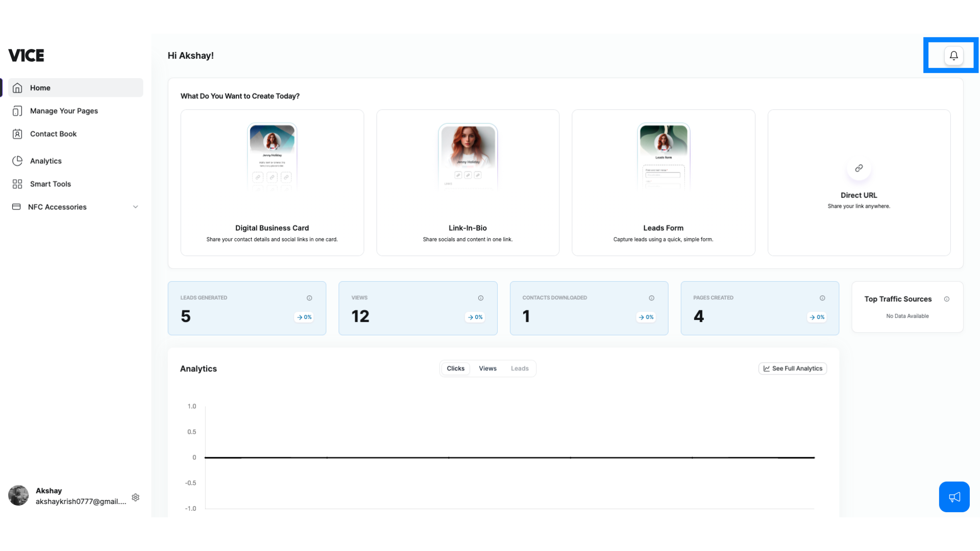Click the Smart Tools sidebar icon
The width and height of the screenshot is (980, 551).
click(17, 184)
